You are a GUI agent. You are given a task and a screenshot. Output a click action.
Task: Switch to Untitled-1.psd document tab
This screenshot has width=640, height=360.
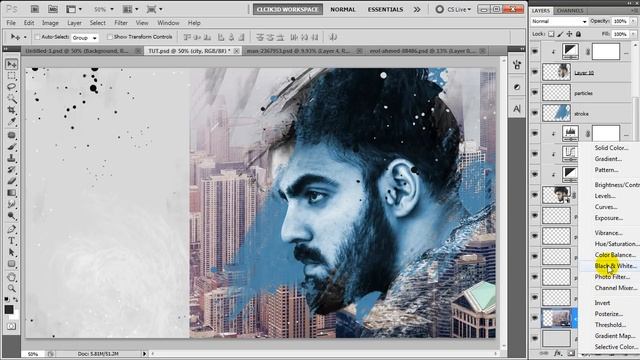[77, 51]
